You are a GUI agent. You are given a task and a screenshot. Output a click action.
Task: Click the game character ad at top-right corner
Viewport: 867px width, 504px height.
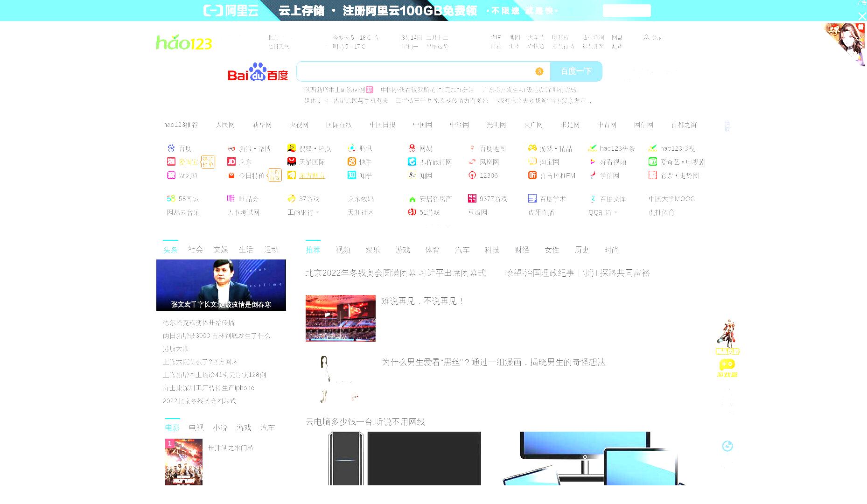tap(845, 45)
